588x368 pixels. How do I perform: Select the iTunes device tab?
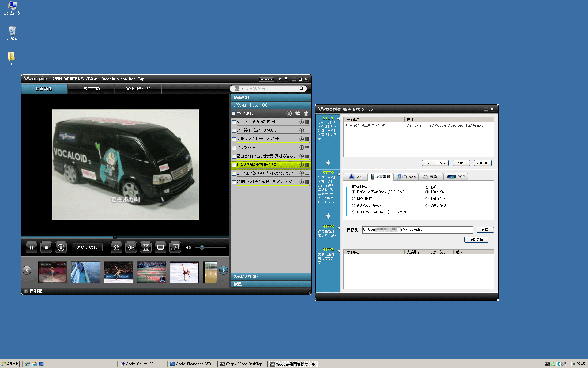(406, 177)
